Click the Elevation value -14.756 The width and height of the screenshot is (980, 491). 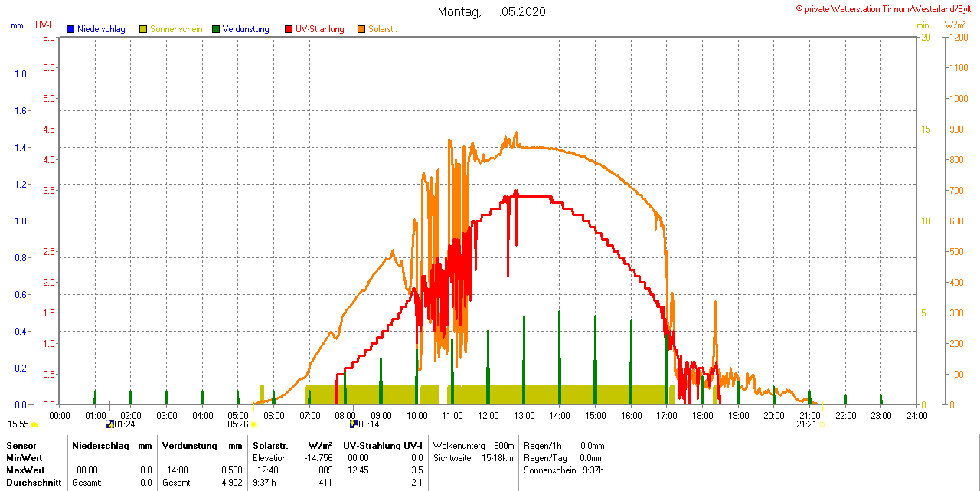(319, 457)
